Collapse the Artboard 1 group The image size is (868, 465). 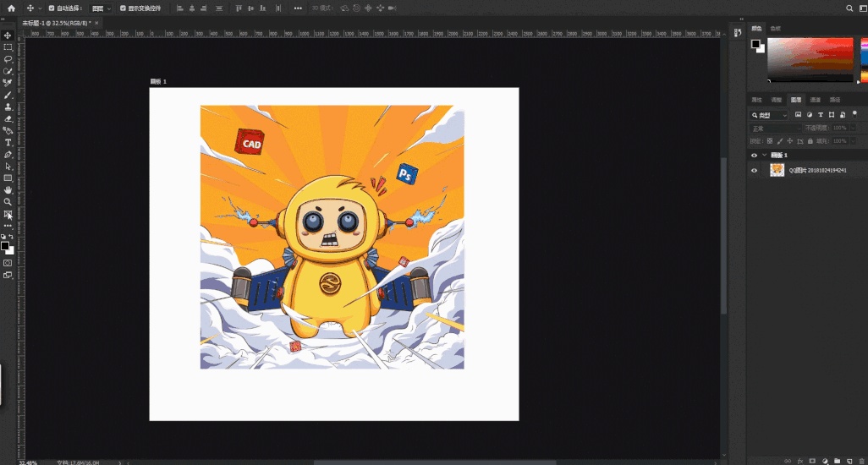(765, 156)
